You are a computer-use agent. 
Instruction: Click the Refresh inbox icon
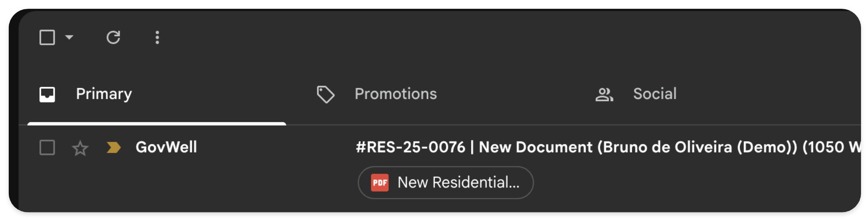[x=113, y=38]
